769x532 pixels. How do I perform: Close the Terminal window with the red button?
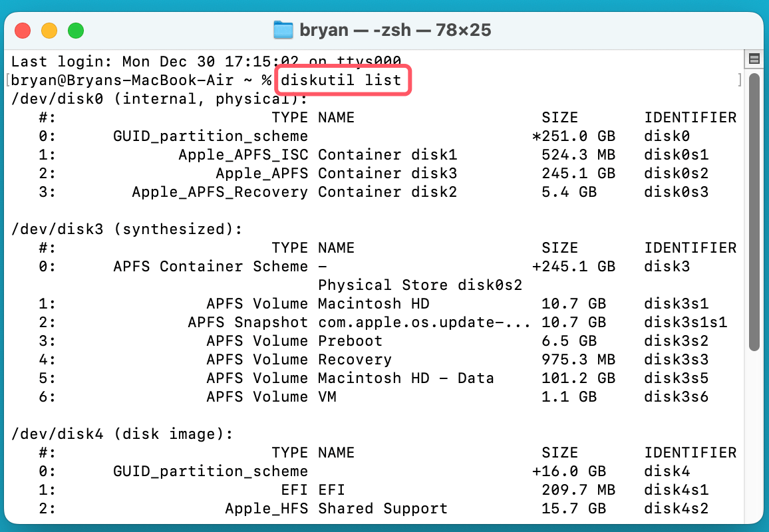22,30
